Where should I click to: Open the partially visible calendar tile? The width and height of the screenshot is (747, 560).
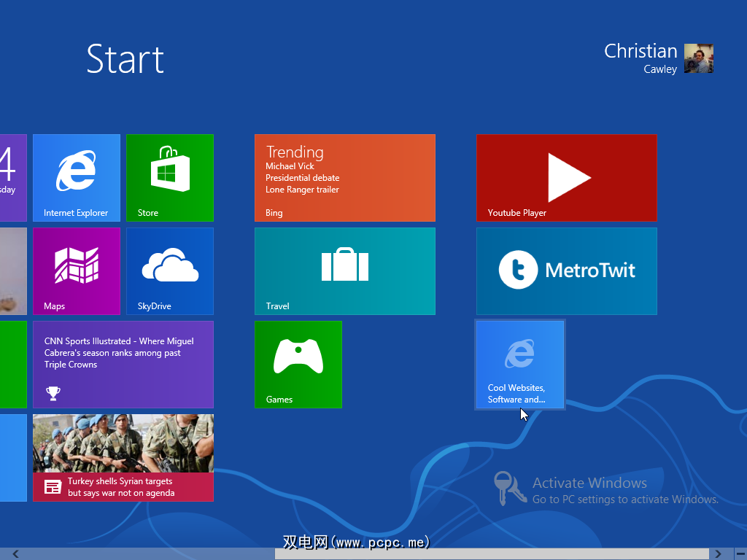point(12,177)
